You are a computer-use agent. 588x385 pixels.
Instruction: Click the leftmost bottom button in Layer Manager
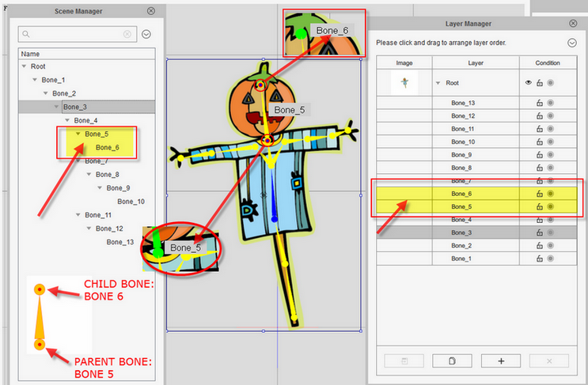click(x=404, y=361)
